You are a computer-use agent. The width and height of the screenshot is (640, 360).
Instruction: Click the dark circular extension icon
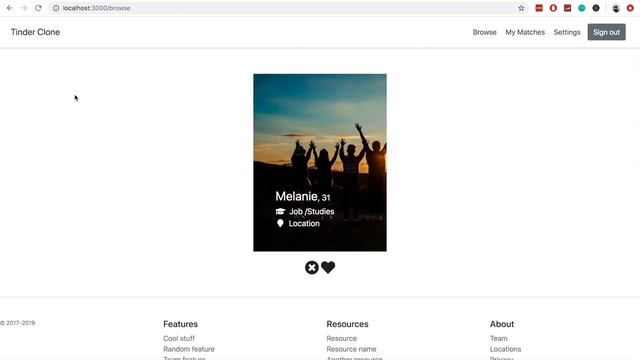596,8
